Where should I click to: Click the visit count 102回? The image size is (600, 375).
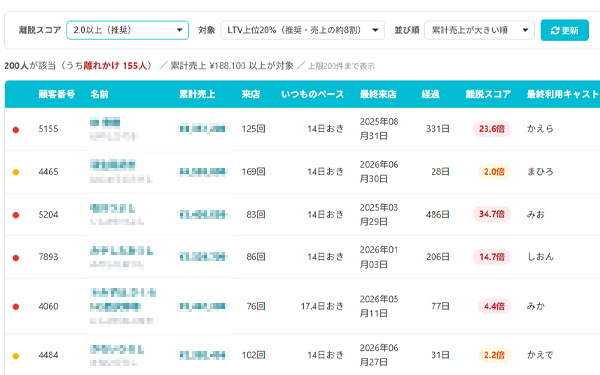tap(253, 355)
